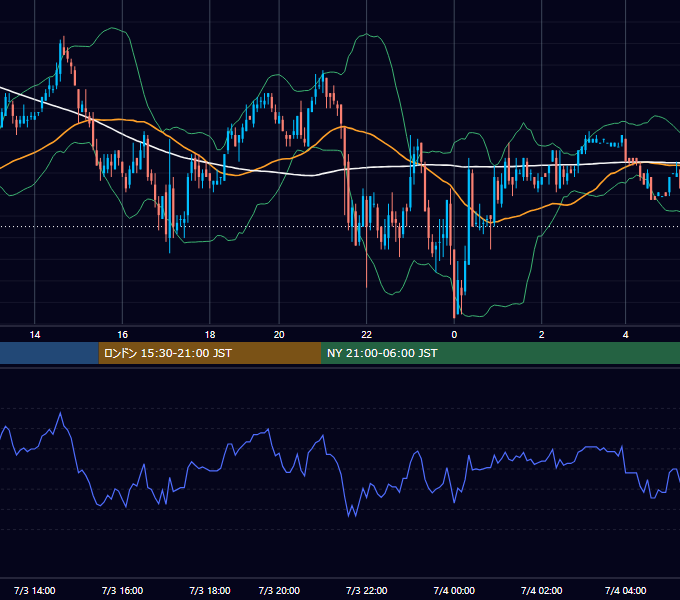This screenshot has width=680, height=600.
Task: Click the 7/4 02:00 oscillator axis label
Action: pyautogui.click(x=542, y=590)
